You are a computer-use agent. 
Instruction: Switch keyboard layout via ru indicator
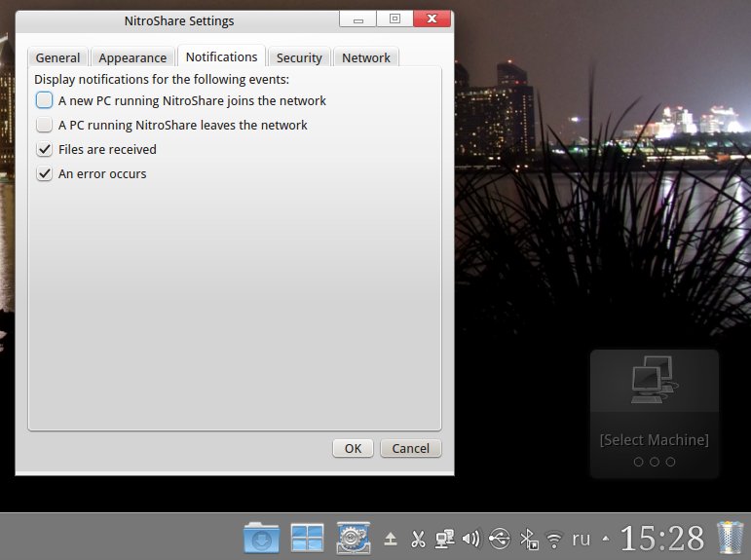[581, 540]
